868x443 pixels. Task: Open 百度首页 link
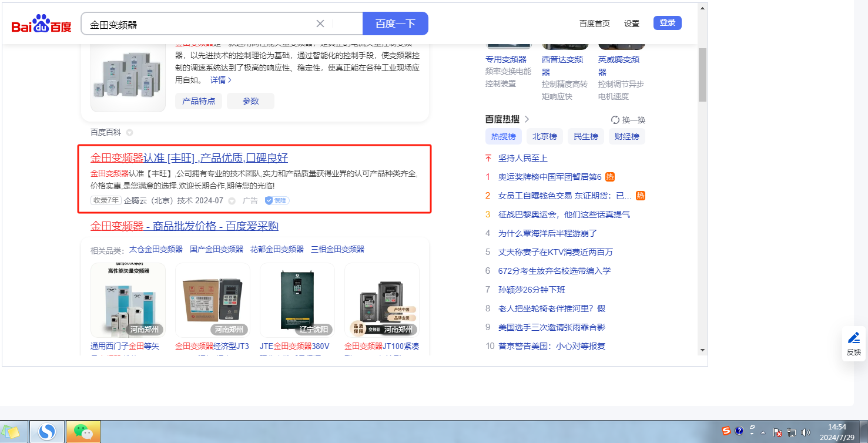coord(595,24)
